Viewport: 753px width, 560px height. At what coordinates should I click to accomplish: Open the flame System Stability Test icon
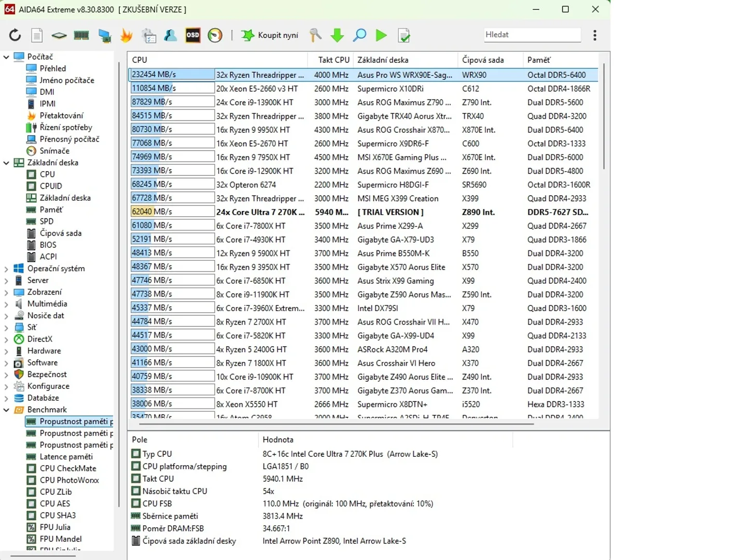[126, 35]
